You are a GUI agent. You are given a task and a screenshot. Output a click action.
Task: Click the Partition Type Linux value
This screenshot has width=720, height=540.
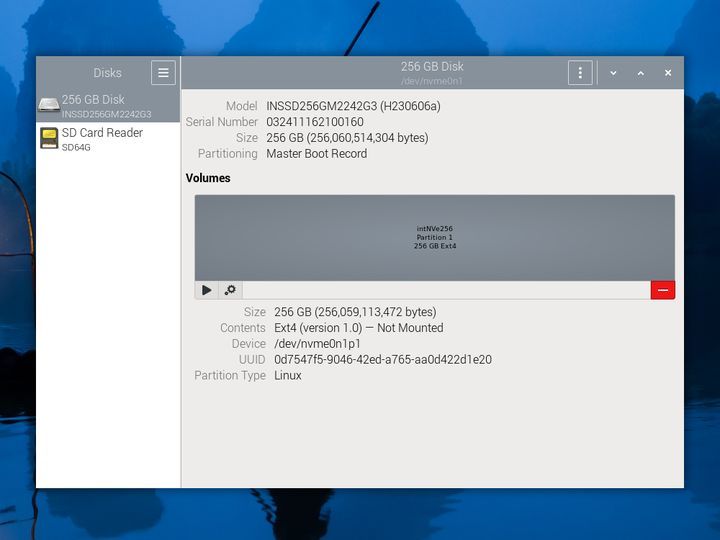coord(288,376)
